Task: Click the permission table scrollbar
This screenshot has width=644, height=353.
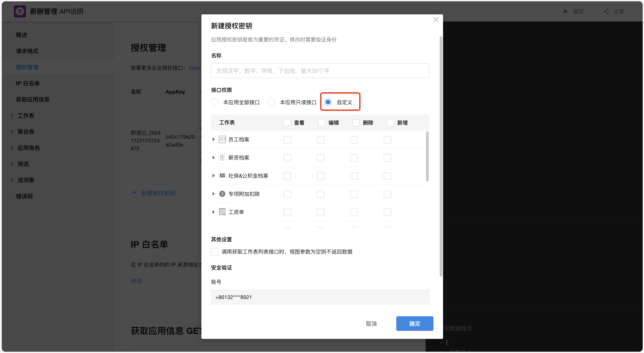Action: coord(427,156)
